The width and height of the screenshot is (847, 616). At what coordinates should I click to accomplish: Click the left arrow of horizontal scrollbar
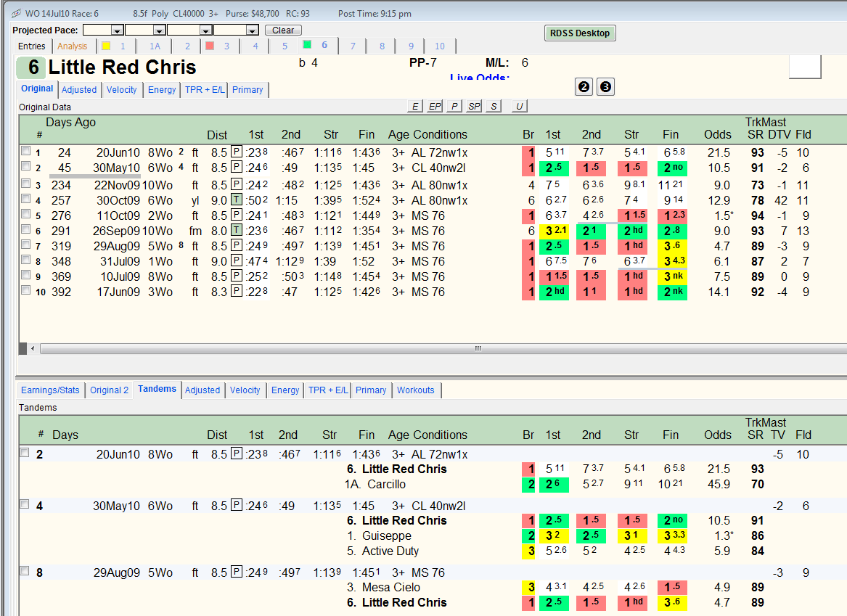click(x=33, y=349)
